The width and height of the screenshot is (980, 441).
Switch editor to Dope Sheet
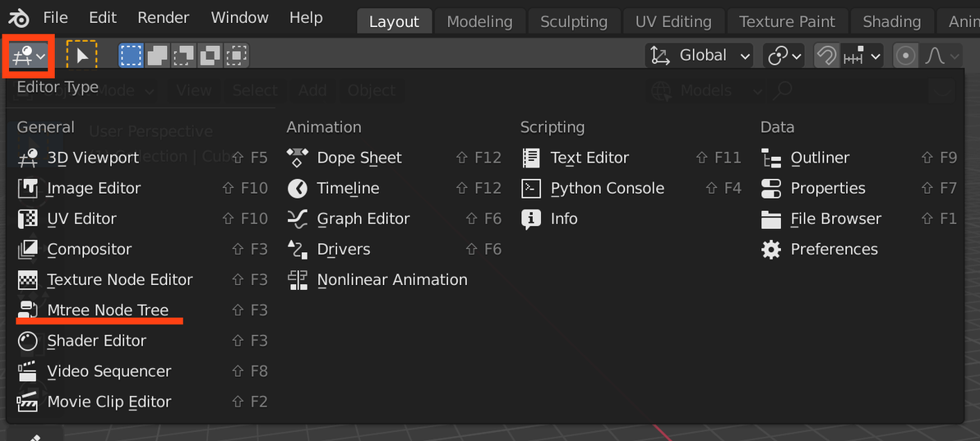[x=359, y=158]
